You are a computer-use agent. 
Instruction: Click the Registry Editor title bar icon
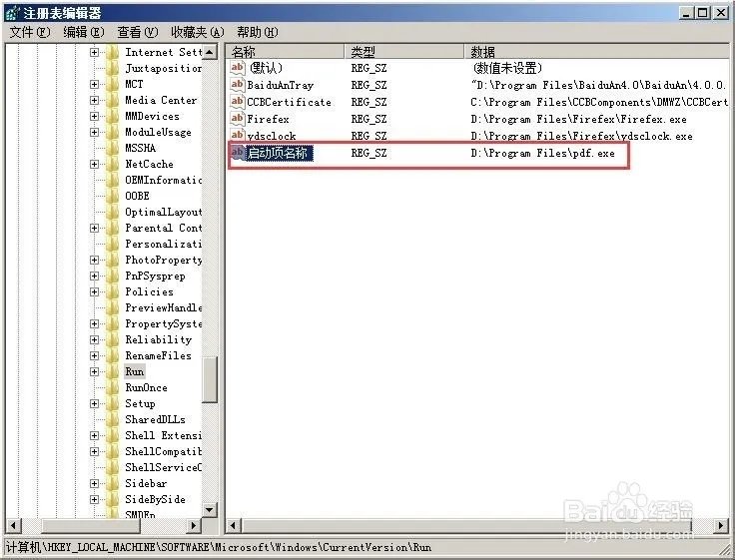pos(12,13)
